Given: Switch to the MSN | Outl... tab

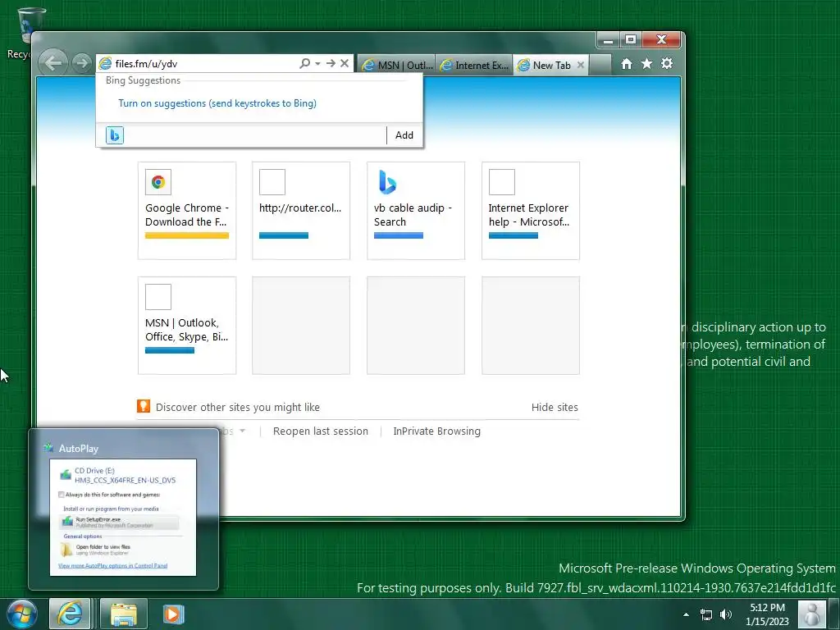Looking at the screenshot, I should (397, 65).
